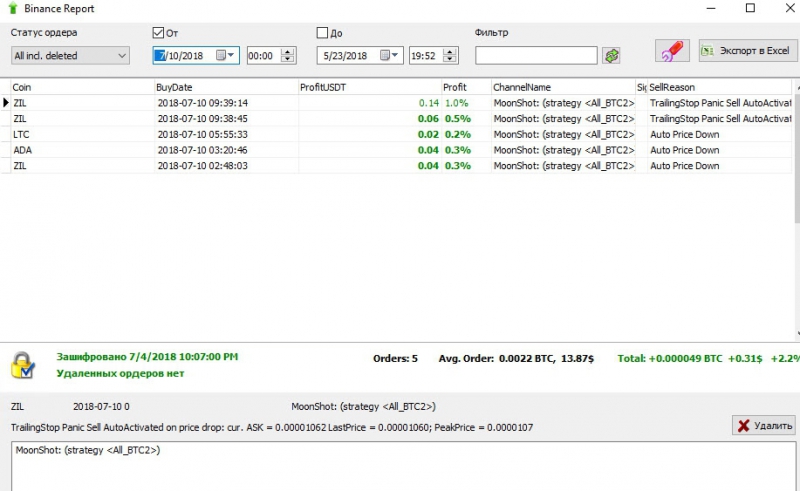Click the profit value 0.14
The width and height of the screenshot is (800, 491).
(429, 103)
